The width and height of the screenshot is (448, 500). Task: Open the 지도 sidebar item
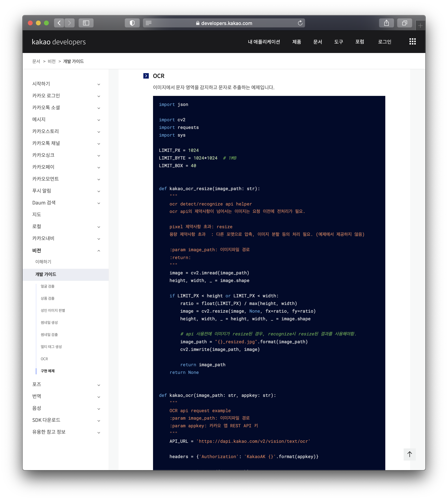tap(37, 215)
